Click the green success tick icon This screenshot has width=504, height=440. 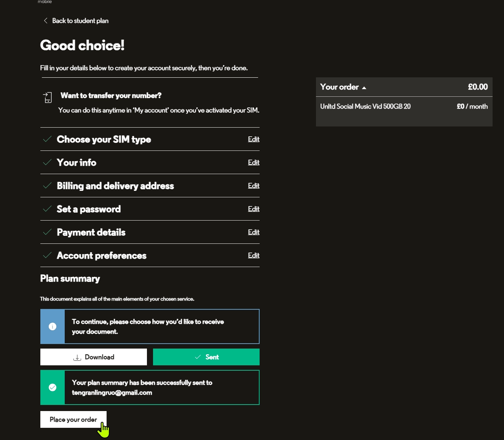(53, 387)
